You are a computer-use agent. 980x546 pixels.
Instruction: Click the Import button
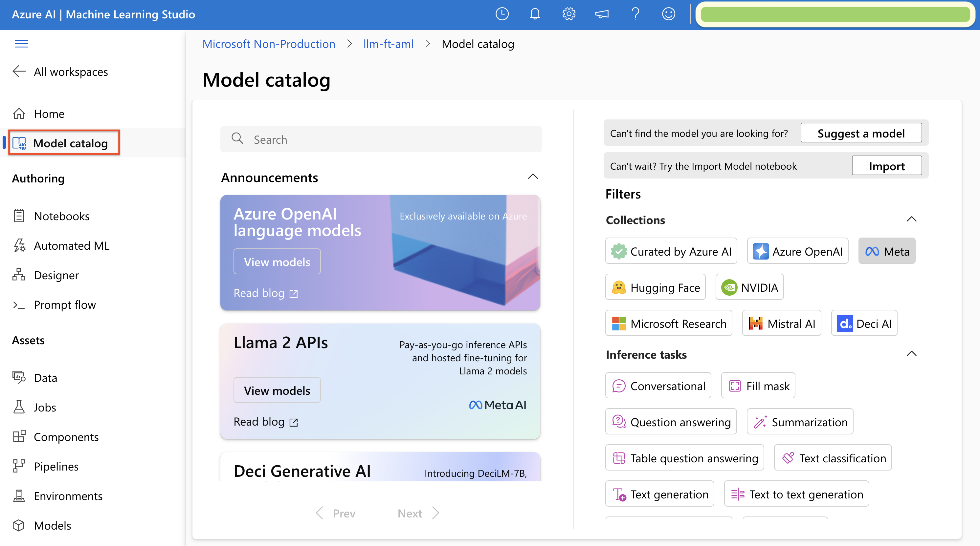pyautogui.click(x=887, y=166)
